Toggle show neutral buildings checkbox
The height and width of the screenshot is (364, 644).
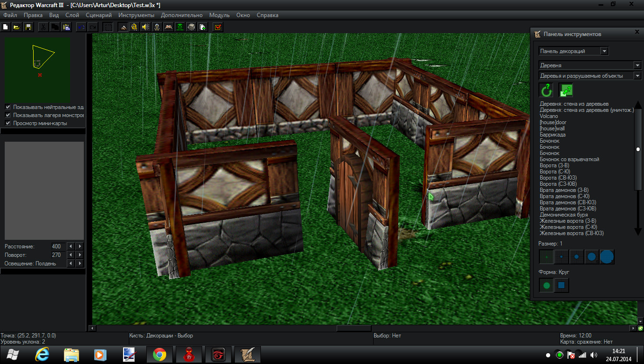tap(8, 107)
